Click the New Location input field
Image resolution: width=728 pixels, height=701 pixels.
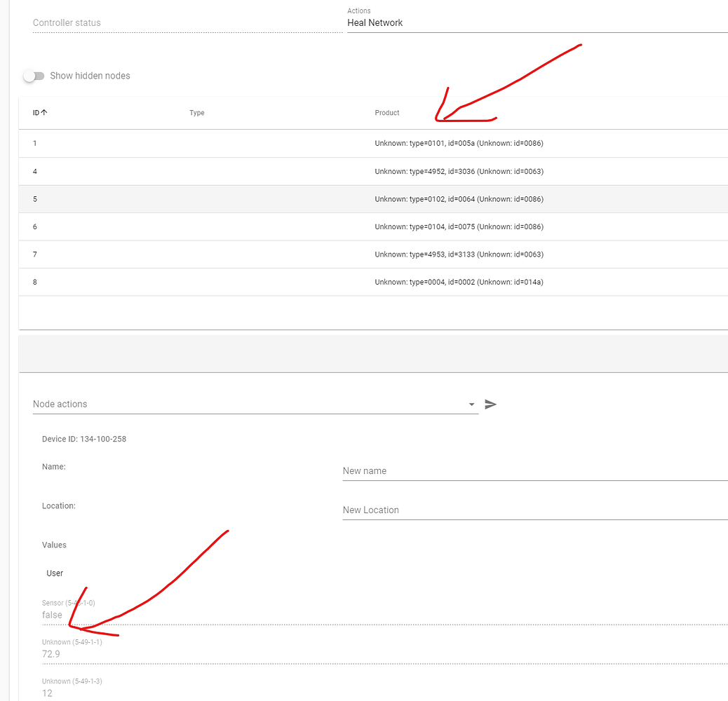click(534, 510)
